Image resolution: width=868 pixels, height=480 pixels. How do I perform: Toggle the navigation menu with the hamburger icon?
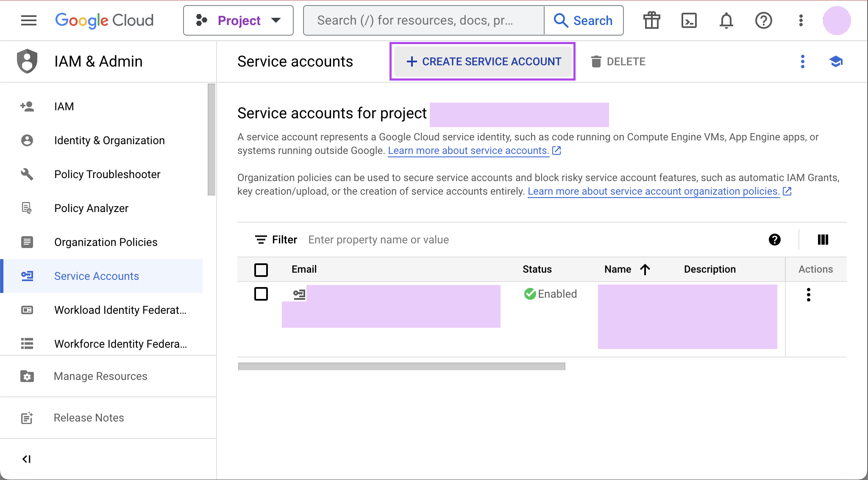coord(28,20)
